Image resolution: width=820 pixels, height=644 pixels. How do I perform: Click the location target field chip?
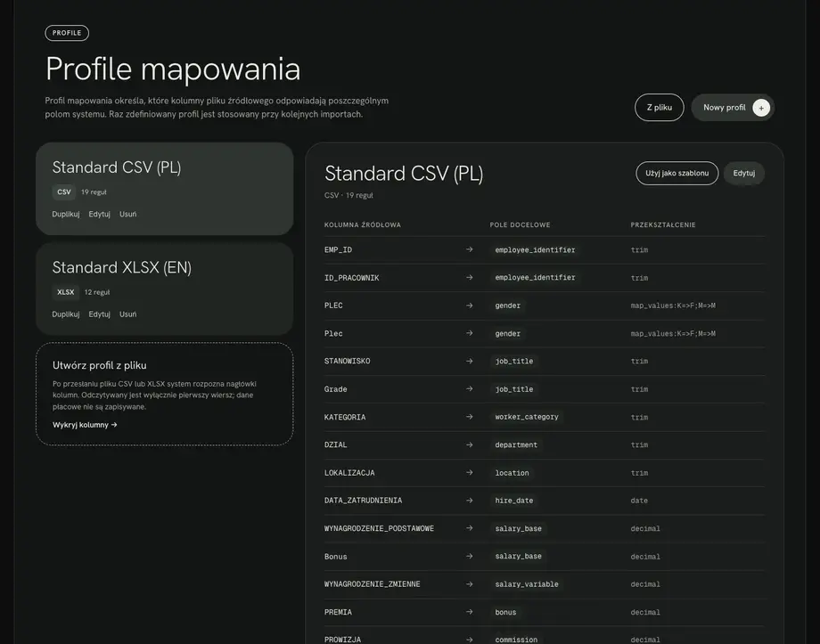(x=512, y=473)
